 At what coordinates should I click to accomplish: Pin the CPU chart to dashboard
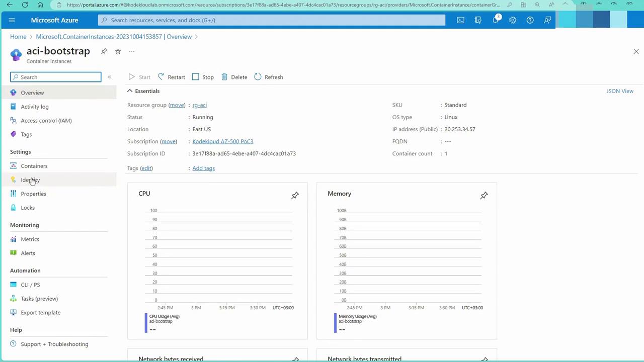(295, 195)
